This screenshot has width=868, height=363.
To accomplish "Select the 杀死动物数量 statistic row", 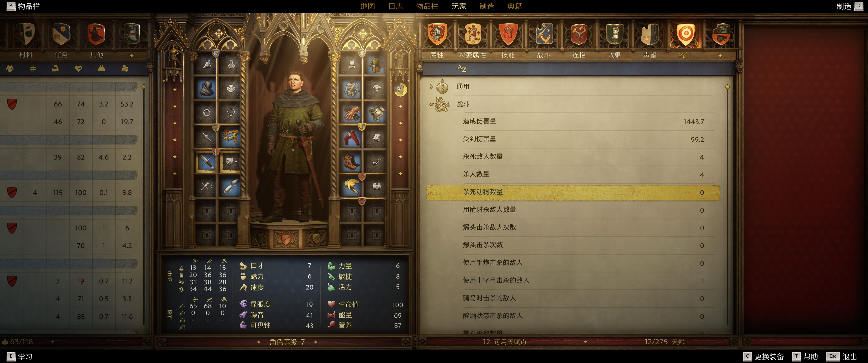I will tap(573, 192).
